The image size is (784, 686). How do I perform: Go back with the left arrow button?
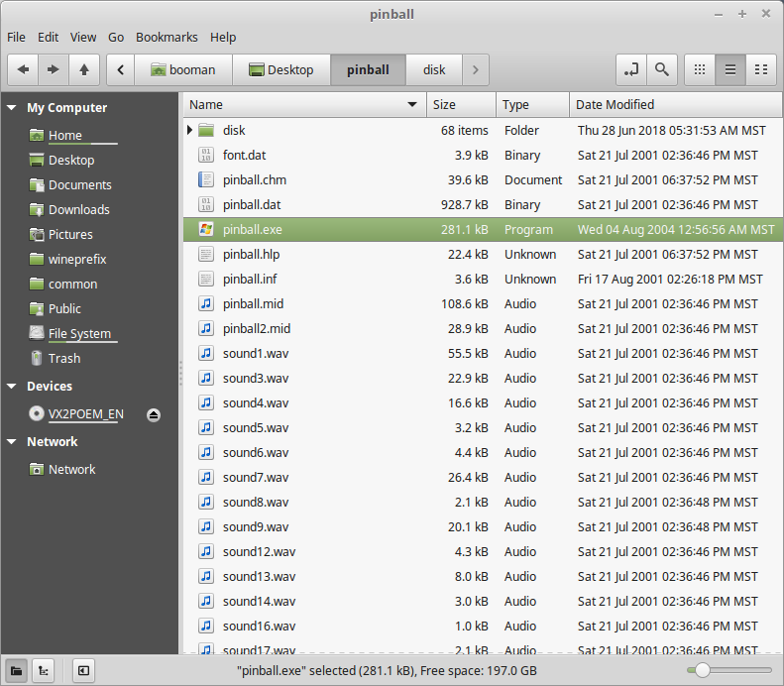click(x=23, y=69)
